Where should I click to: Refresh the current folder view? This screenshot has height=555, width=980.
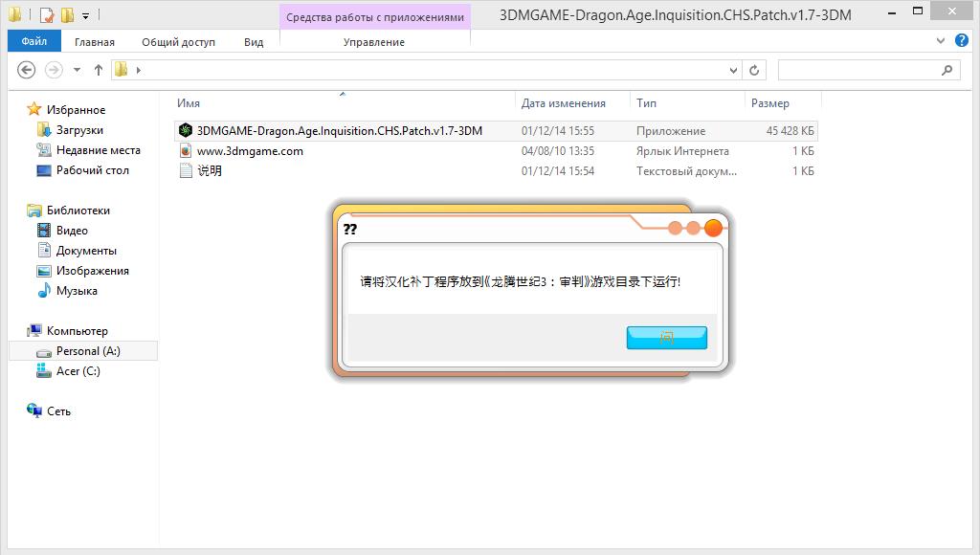pyautogui.click(x=754, y=70)
